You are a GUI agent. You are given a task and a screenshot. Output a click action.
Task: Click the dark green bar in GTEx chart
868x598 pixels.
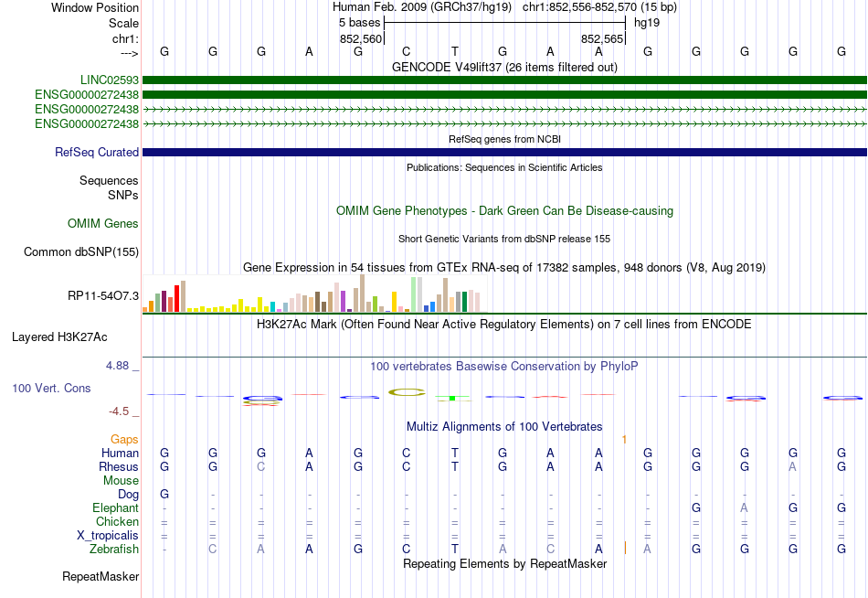pyautogui.click(x=464, y=302)
